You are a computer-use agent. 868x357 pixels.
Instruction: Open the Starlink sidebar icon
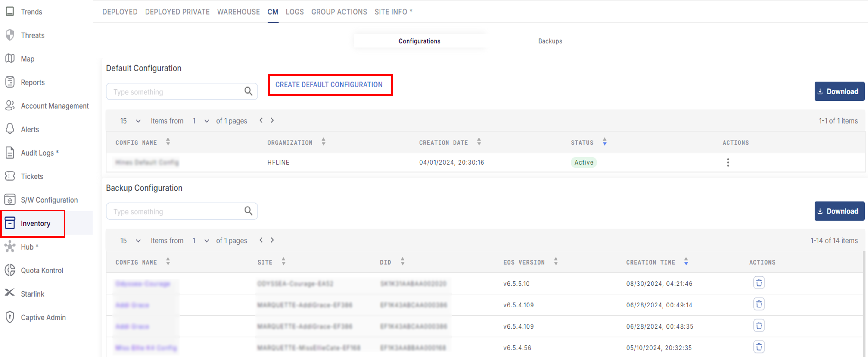point(10,293)
